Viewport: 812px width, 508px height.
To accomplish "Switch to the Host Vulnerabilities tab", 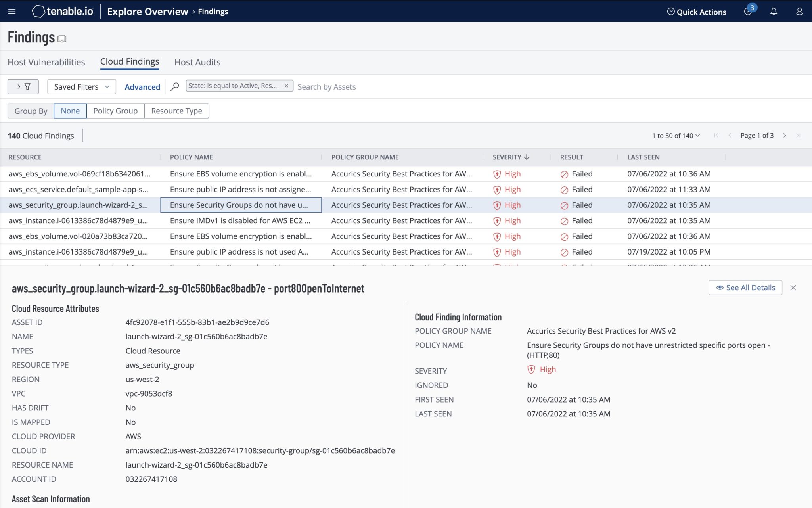I will (46, 62).
